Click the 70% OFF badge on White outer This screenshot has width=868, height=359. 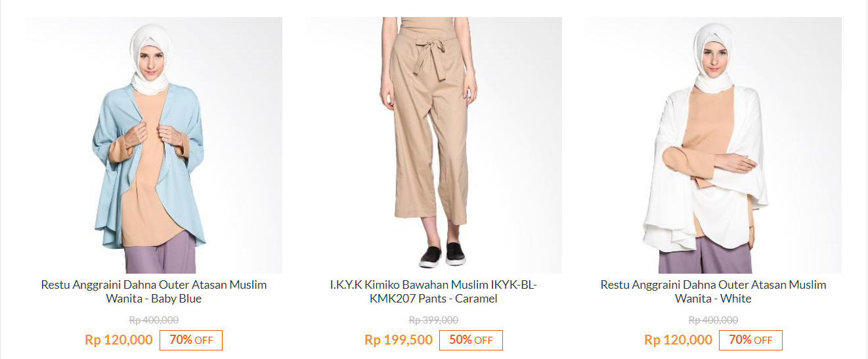(x=750, y=340)
